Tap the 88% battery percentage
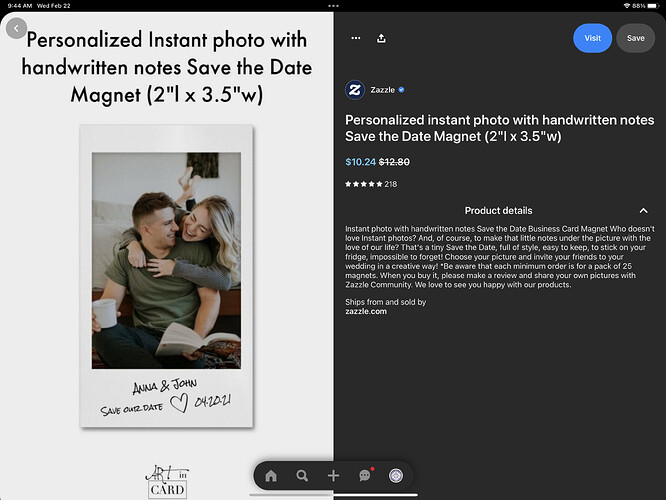The width and height of the screenshot is (666, 500). (638, 6)
